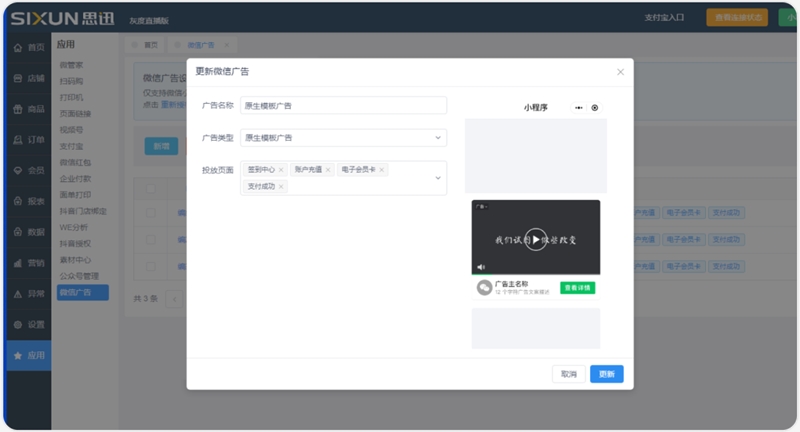The image size is (800, 432).
Task: Toggle the select-all header checkbox
Action: click(151, 189)
